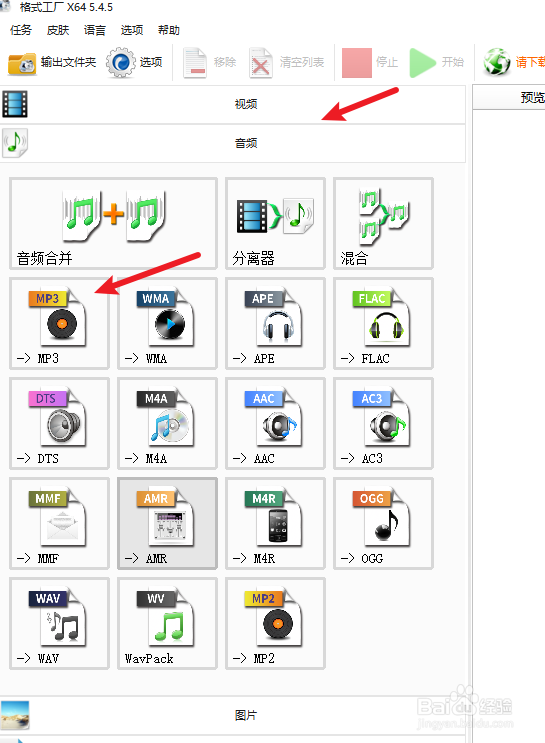545x743 pixels.
Task: Choose convert to M4R ringtone format
Action: pos(275,524)
